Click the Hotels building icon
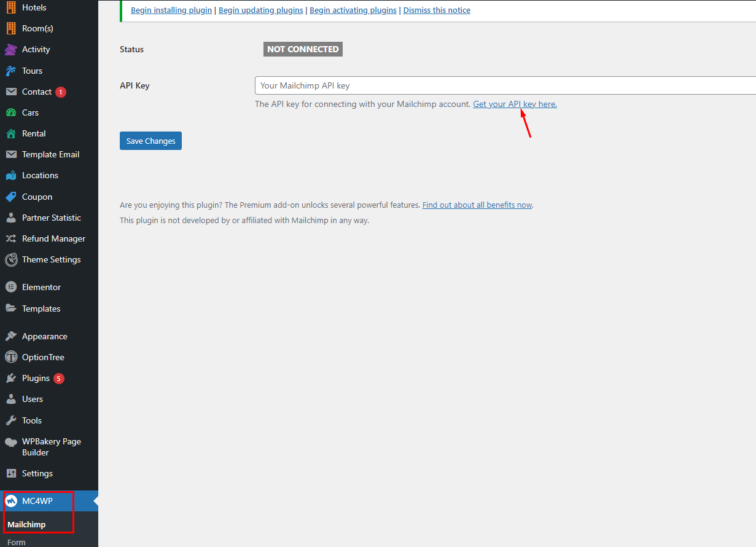Image resolution: width=756 pixels, height=547 pixels. pyautogui.click(x=11, y=7)
